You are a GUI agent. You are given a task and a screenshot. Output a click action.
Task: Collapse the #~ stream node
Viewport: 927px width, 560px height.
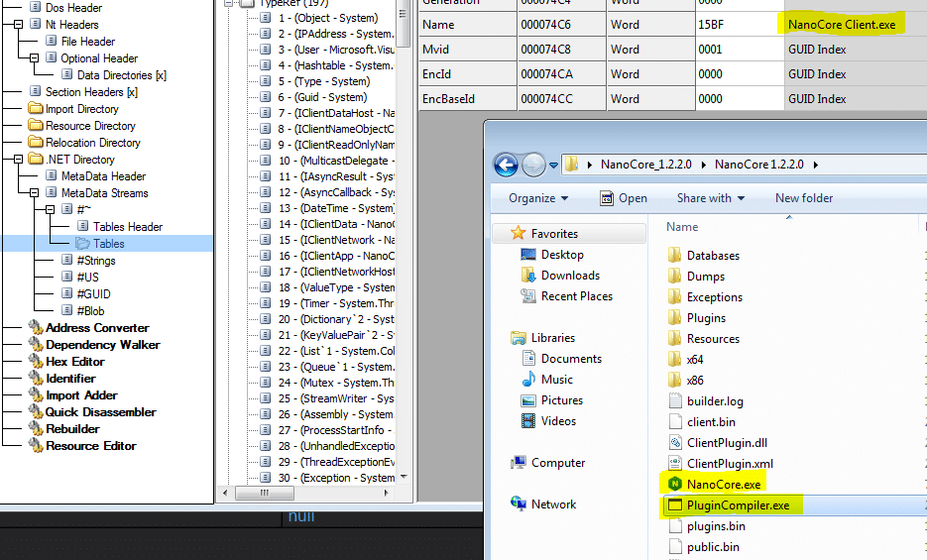tap(51, 210)
